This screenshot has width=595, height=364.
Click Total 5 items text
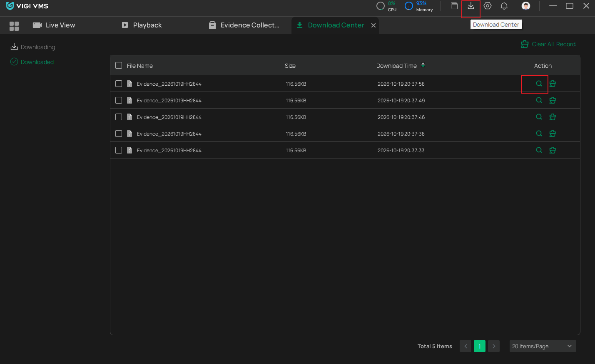pos(435,346)
